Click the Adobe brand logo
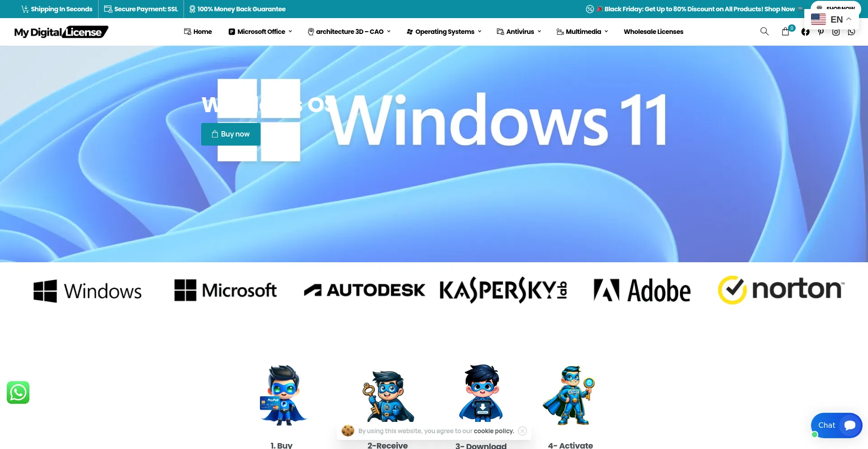868x449 pixels. tap(642, 290)
